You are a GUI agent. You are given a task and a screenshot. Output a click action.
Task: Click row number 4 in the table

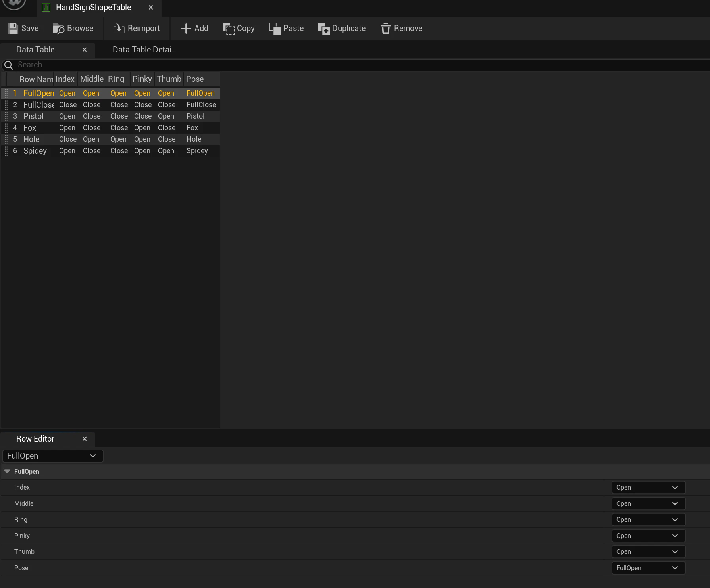[15, 128]
